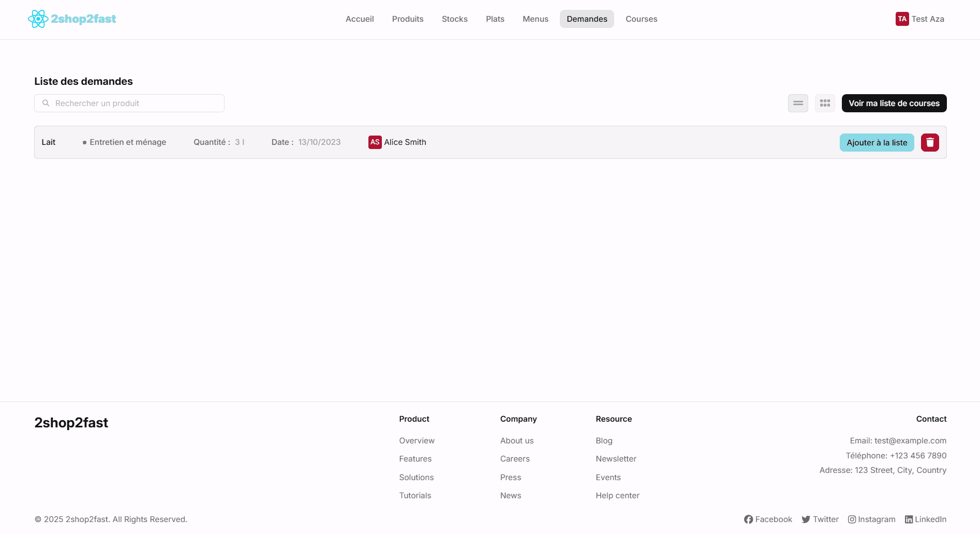The image size is (980, 535).
Task: Focus the Rechercher un produit search field
Action: (x=129, y=103)
